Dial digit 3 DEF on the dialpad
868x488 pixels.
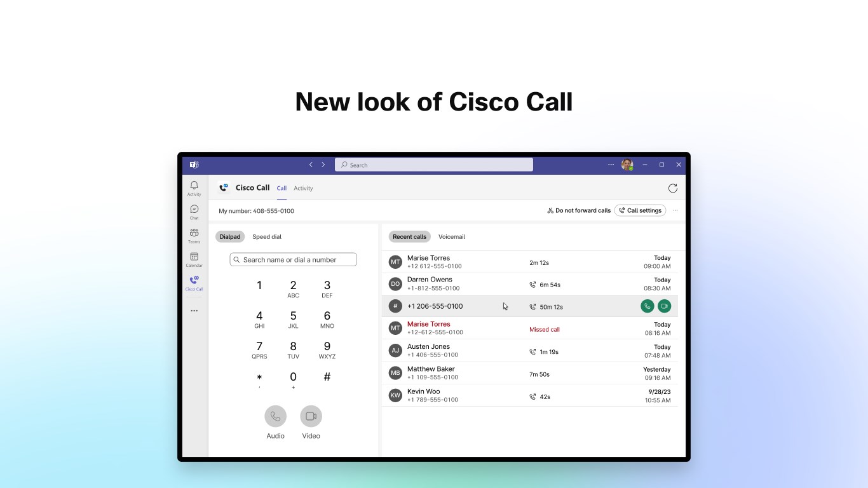(x=327, y=288)
